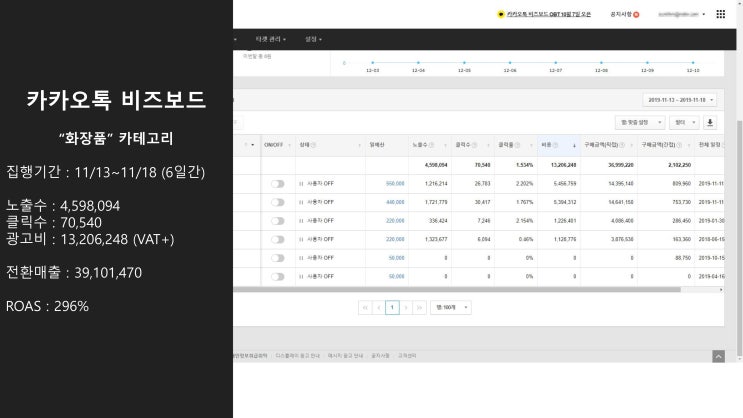
Task: Click page number 1 button
Action: coord(392,308)
